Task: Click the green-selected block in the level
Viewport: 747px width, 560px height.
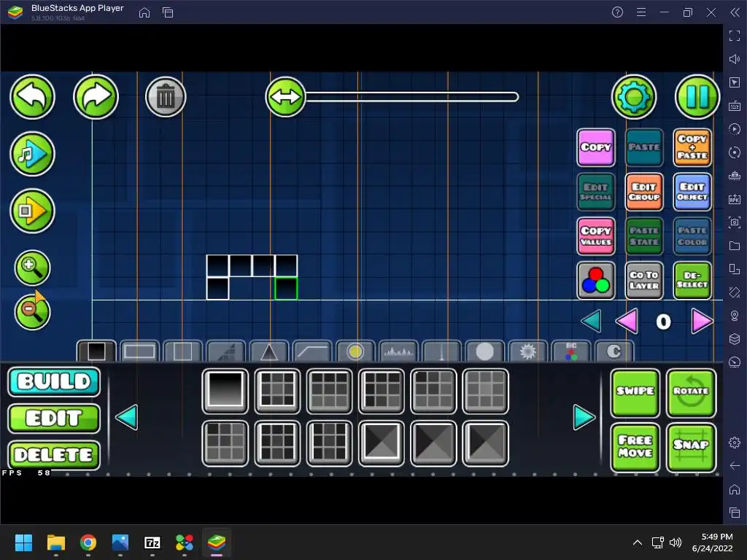Action: click(x=286, y=289)
